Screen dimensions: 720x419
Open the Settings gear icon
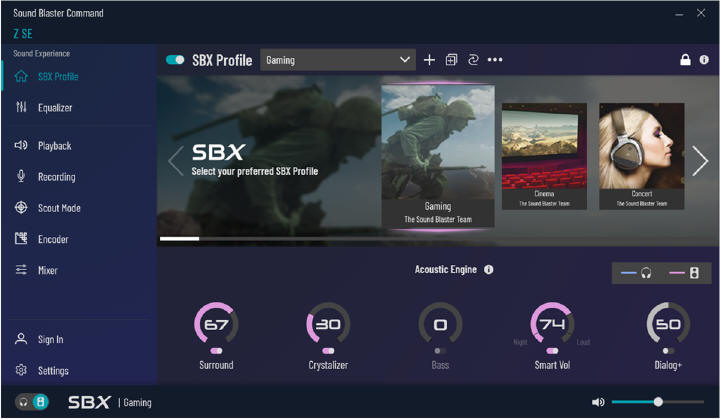coord(21,370)
